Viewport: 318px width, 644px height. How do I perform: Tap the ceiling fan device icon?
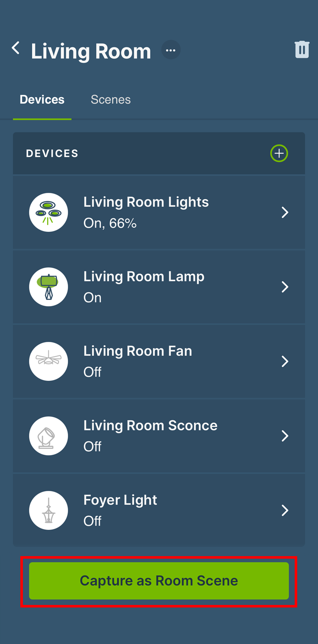[48, 361]
